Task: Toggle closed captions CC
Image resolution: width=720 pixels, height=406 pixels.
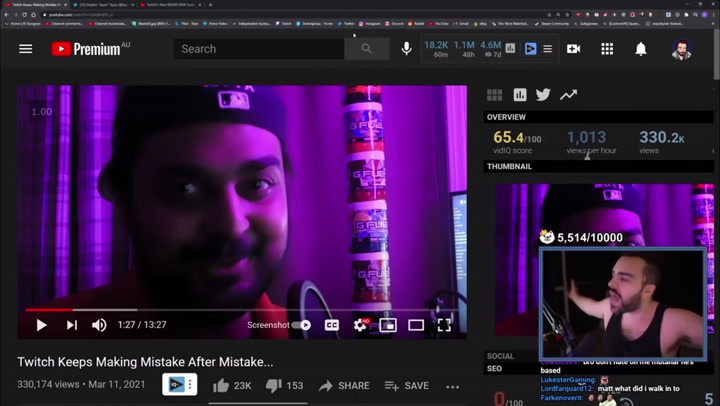Action: pyautogui.click(x=332, y=325)
